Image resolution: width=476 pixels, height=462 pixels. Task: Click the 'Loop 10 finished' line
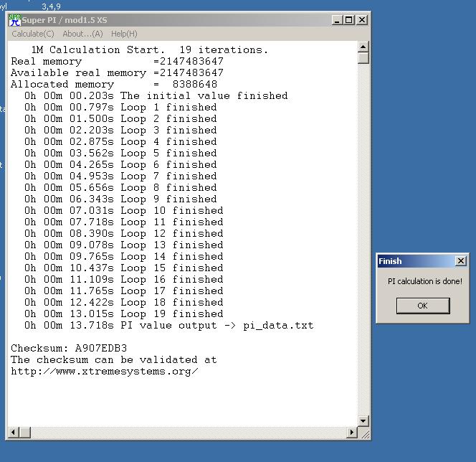[x=124, y=210]
